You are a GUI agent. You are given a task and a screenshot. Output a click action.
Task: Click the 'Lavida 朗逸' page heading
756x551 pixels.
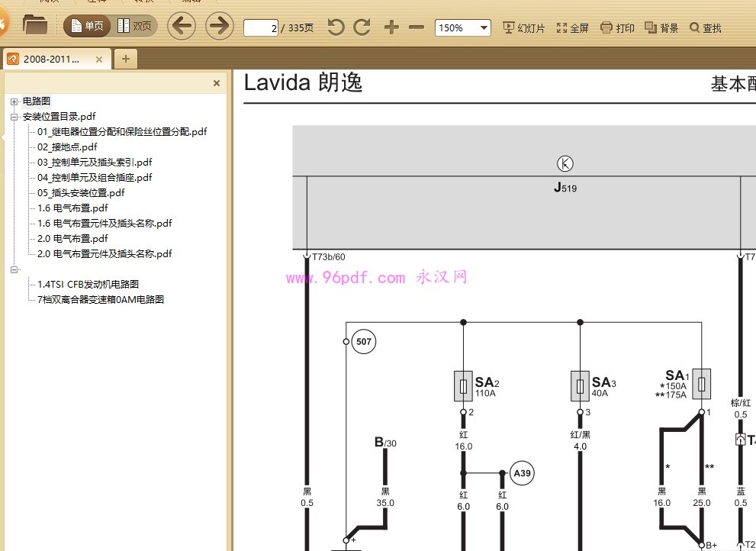point(304,82)
